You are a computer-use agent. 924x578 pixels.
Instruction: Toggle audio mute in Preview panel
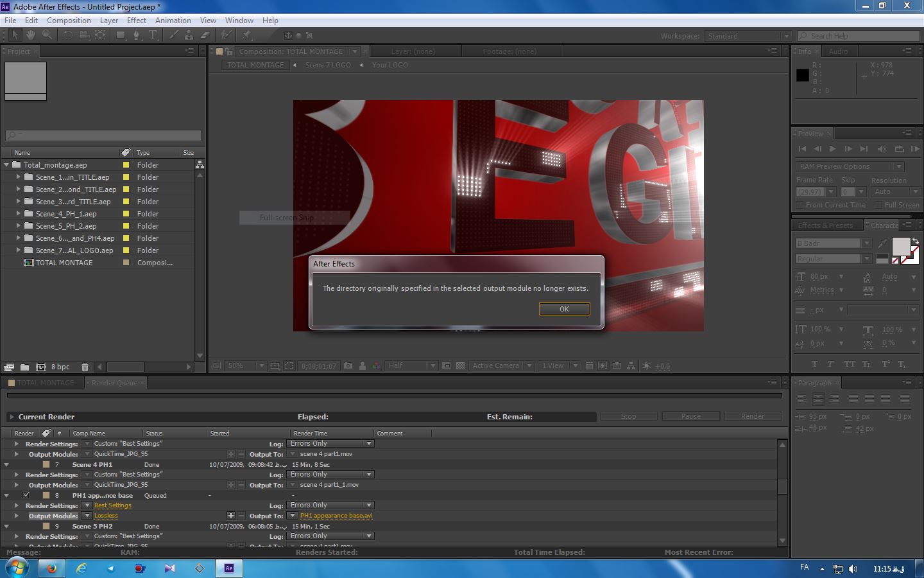click(882, 149)
